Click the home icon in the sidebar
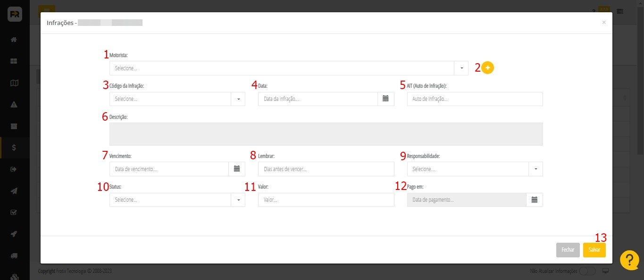The width and height of the screenshot is (644, 280). point(15,40)
